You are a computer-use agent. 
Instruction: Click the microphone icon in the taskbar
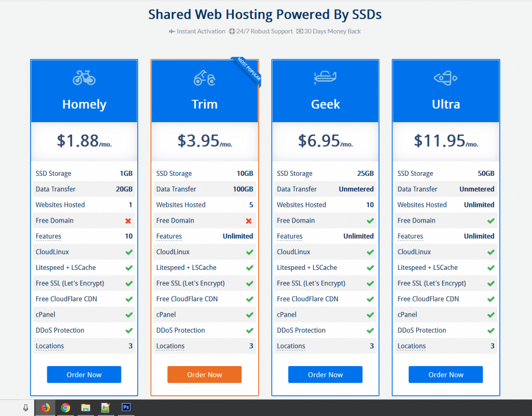[25, 408]
